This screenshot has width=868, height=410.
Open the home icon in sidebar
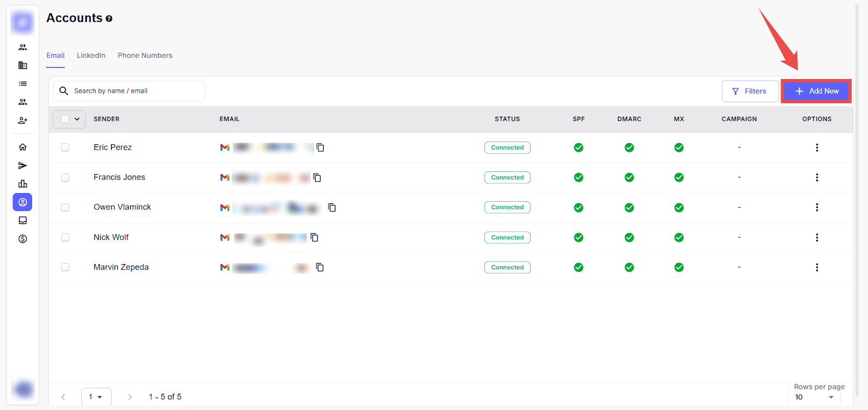click(23, 147)
